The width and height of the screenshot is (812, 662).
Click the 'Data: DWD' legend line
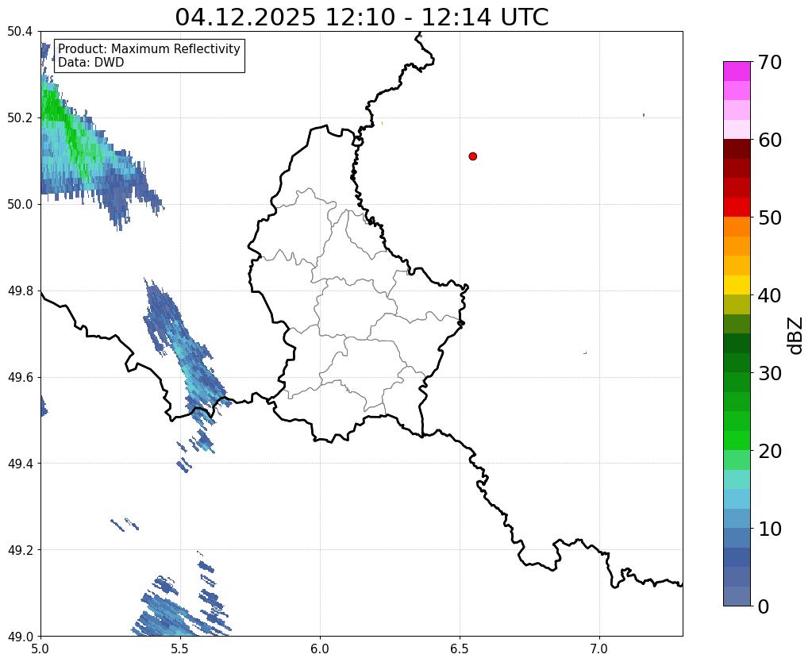click(91, 63)
